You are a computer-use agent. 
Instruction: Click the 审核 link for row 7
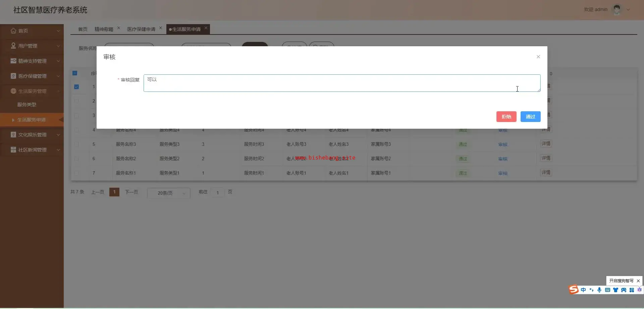(x=503, y=173)
